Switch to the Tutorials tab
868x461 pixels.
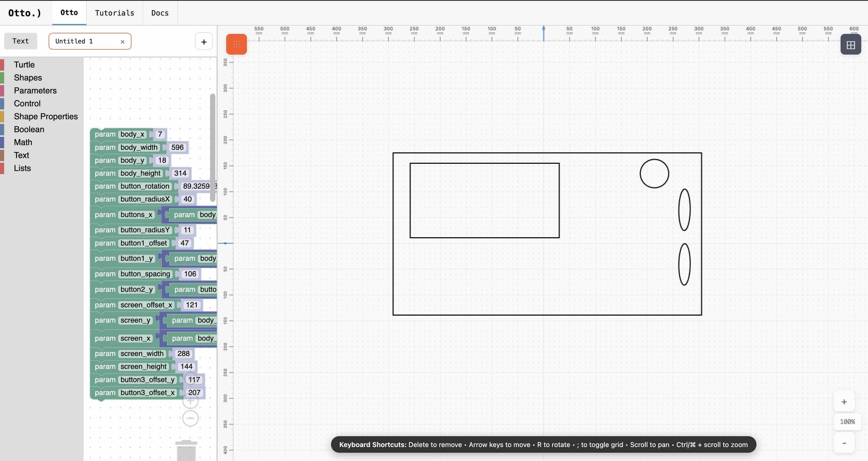pyautogui.click(x=115, y=13)
